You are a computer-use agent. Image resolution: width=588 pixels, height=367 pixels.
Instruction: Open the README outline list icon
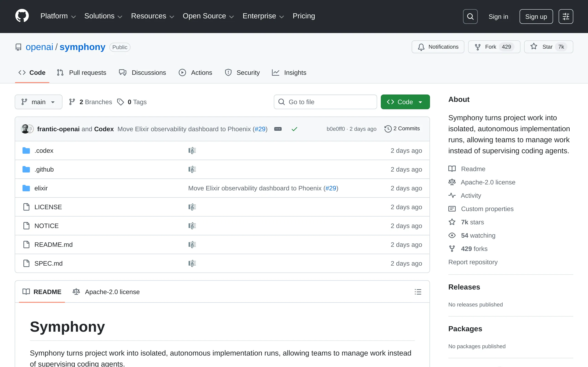418,292
